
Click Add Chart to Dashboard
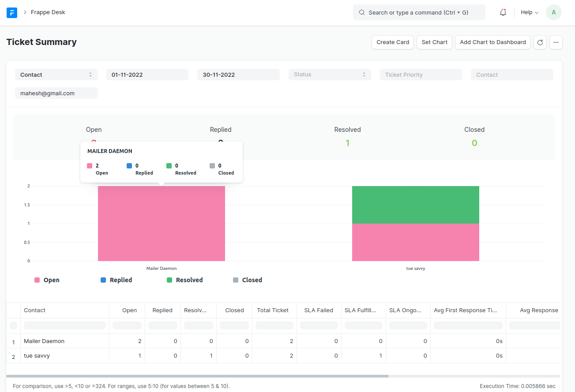[x=492, y=42]
